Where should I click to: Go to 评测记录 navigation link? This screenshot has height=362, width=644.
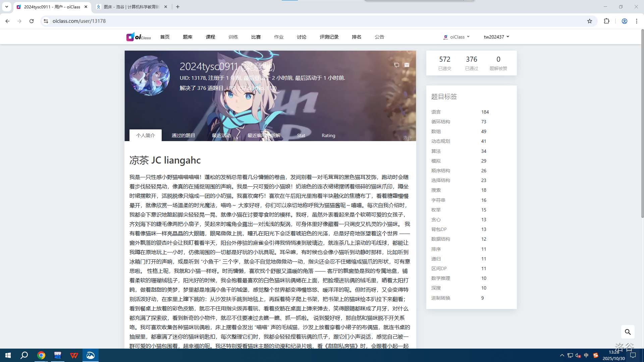point(329,37)
